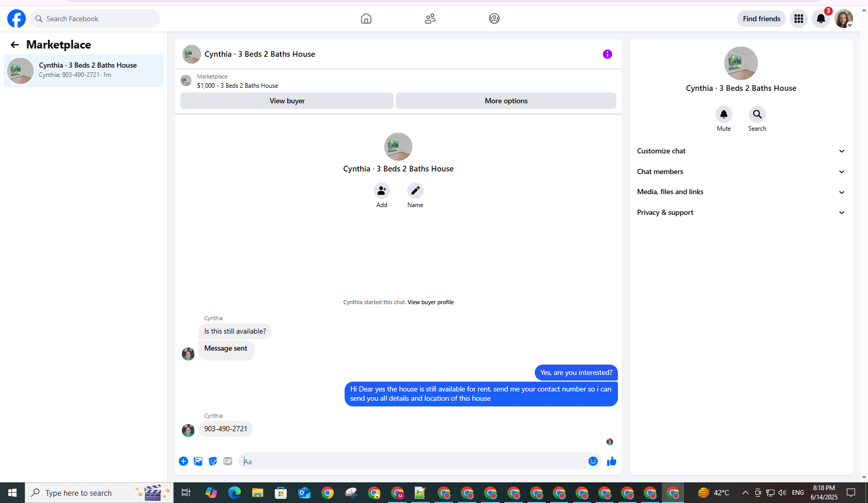Click the purple conversation information icon
Image resolution: width=868 pixels, height=503 pixels.
[608, 54]
